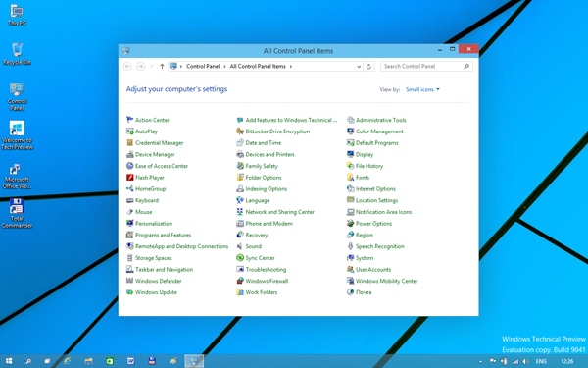
Task: Select the Total Commander desktop shortcut
Action: click(x=17, y=213)
